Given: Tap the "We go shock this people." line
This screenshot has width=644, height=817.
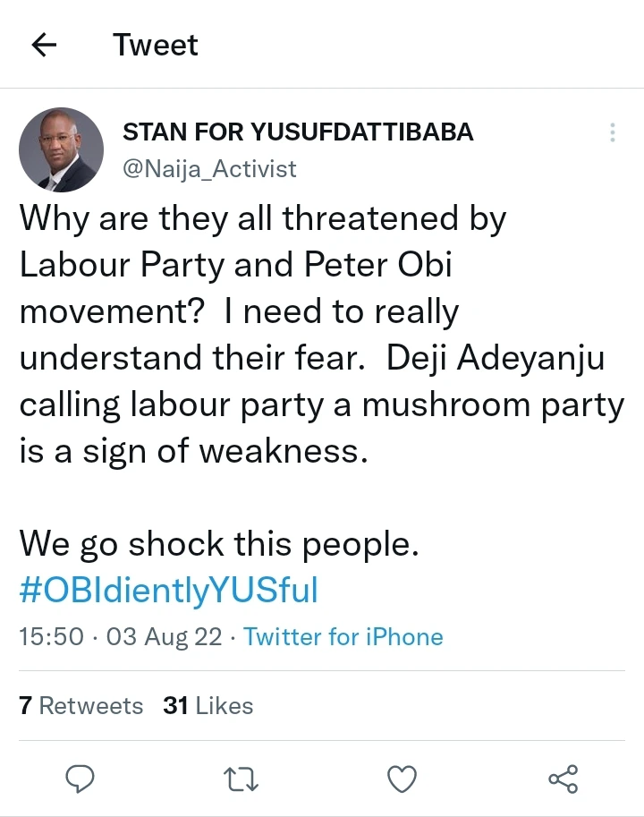Looking at the screenshot, I should [219, 543].
